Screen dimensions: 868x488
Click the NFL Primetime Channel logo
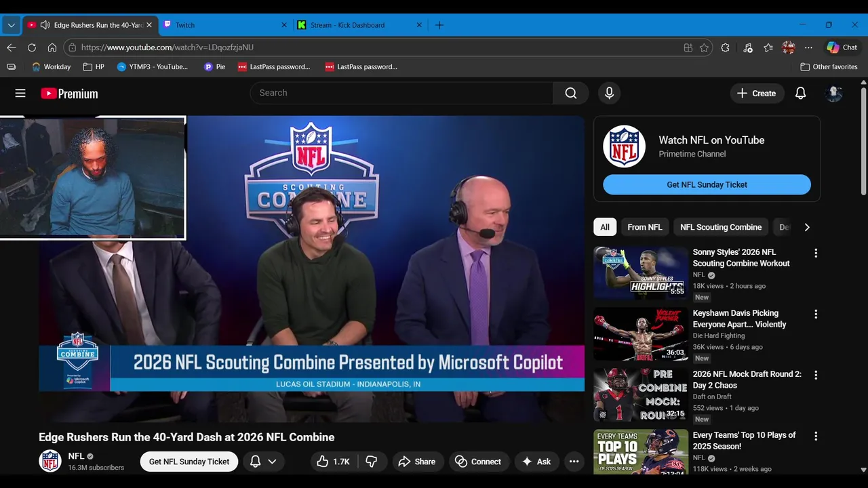[624, 146]
